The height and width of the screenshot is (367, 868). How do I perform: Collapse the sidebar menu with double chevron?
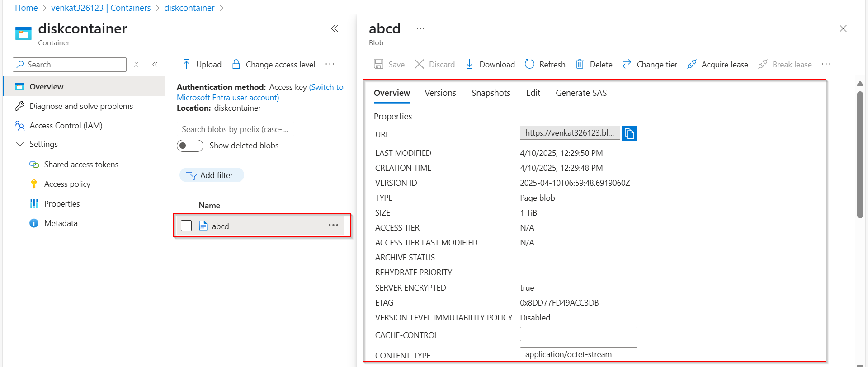click(155, 65)
